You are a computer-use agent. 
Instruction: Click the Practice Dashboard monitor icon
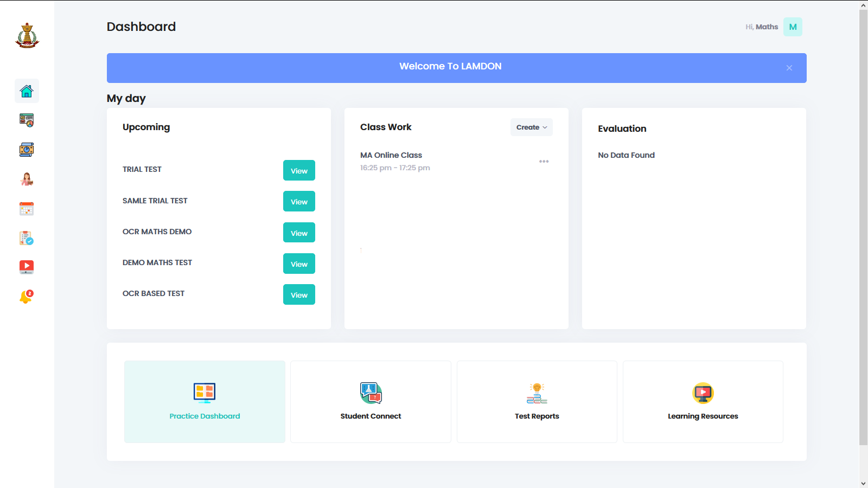point(205,393)
